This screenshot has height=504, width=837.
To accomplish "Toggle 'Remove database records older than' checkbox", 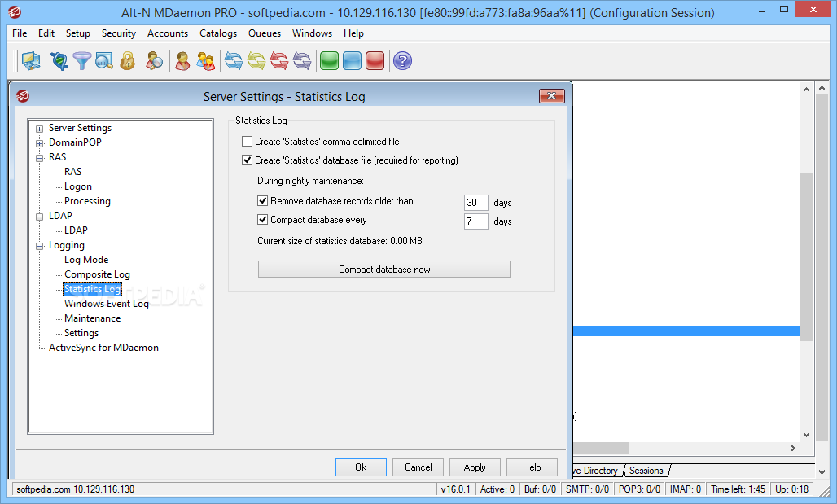I will (x=263, y=201).
